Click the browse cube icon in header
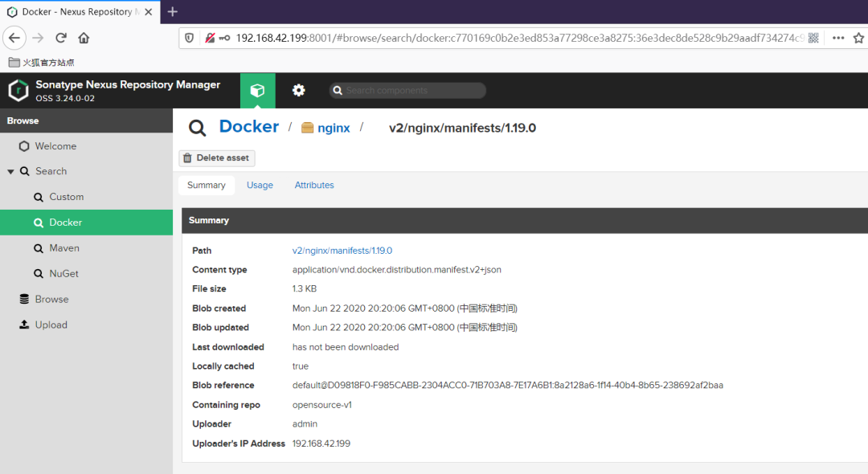The height and width of the screenshot is (474, 868). click(x=257, y=91)
